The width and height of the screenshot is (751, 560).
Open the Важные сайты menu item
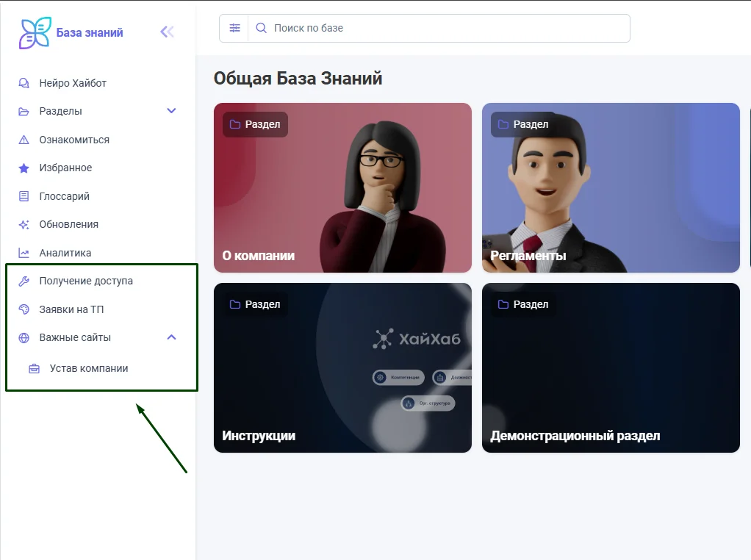coord(75,337)
